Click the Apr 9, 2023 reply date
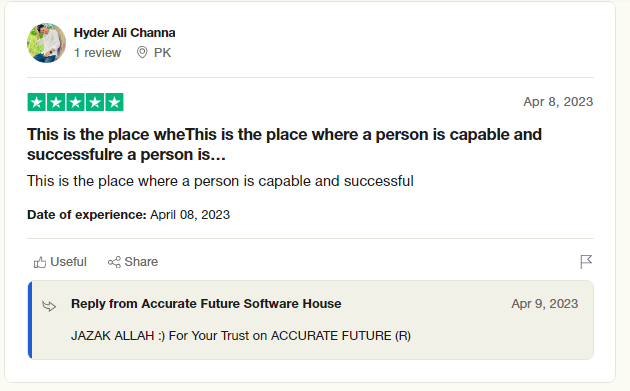The width and height of the screenshot is (630, 391). pyautogui.click(x=544, y=304)
